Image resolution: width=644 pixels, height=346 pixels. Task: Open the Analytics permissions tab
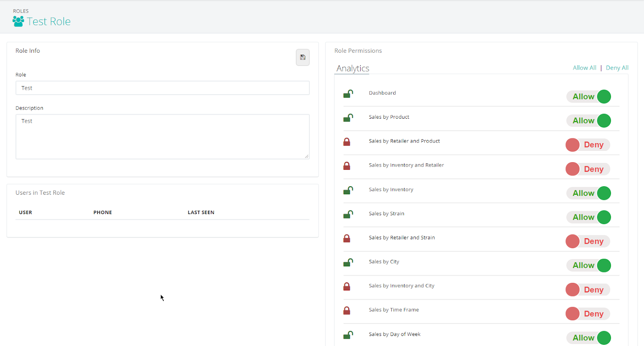pos(353,68)
